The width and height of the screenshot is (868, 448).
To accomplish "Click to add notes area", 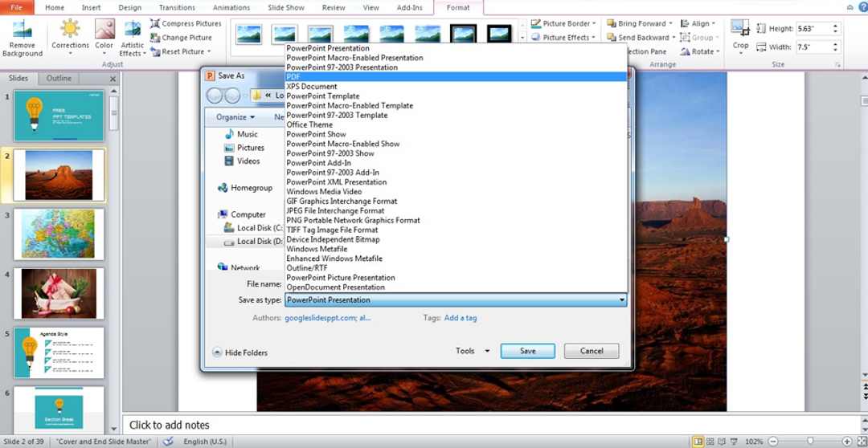I will [x=490, y=425].
